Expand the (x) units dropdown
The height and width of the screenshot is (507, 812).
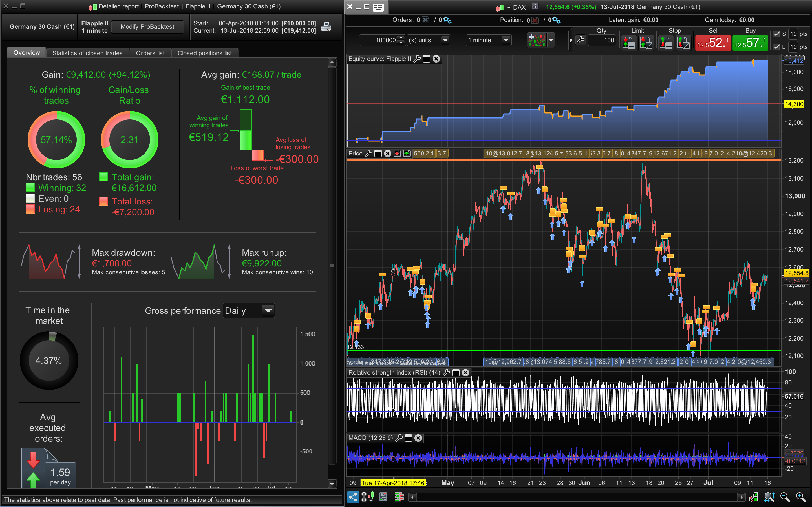pyautogui.click(x=445, y=40)
